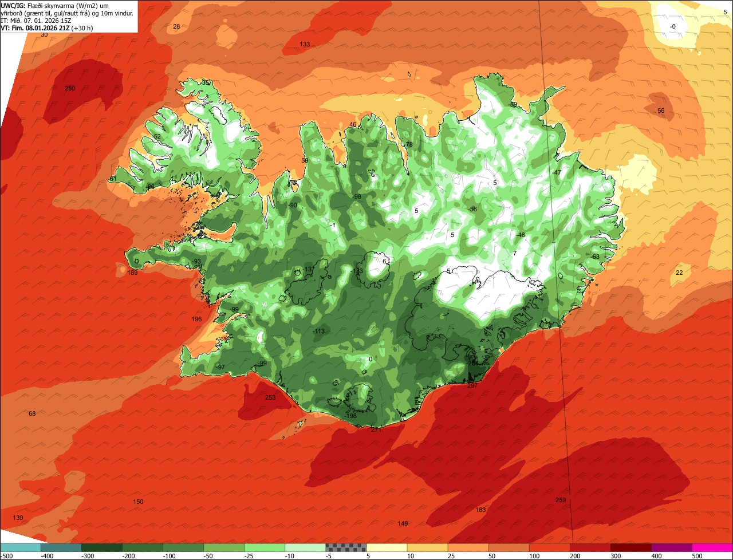This screenshot has height=560, width=733.
Task: Pick the legend swatch between -200 and -100
Action: 142,547
